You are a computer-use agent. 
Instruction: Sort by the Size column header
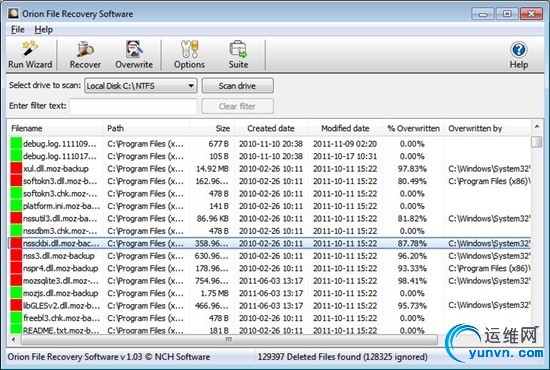pyautogui.click(x=212, y=128)
